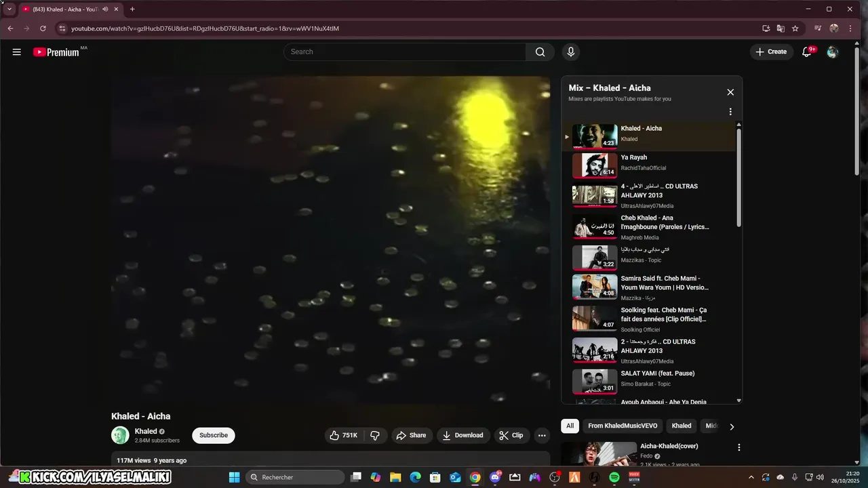Click the video title Khaled - Aicha
Viewport: 868px width, 488px height.
tap(141, 416)
